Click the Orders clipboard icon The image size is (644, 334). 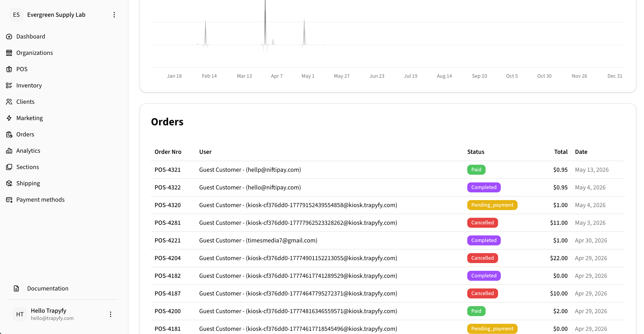coord(9,135)
